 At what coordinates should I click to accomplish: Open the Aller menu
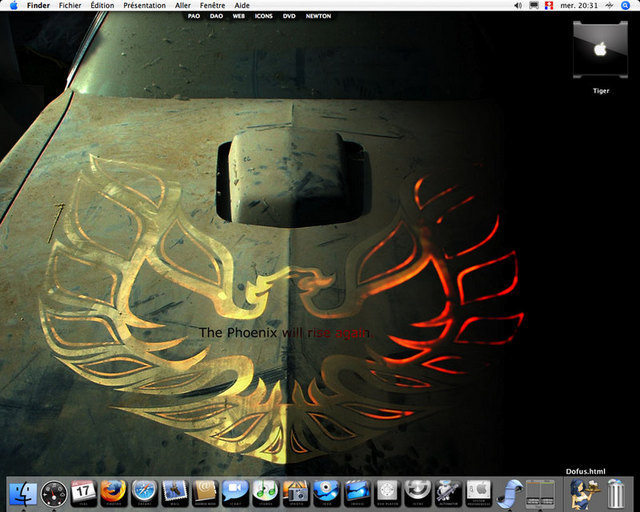coord(183,5)
